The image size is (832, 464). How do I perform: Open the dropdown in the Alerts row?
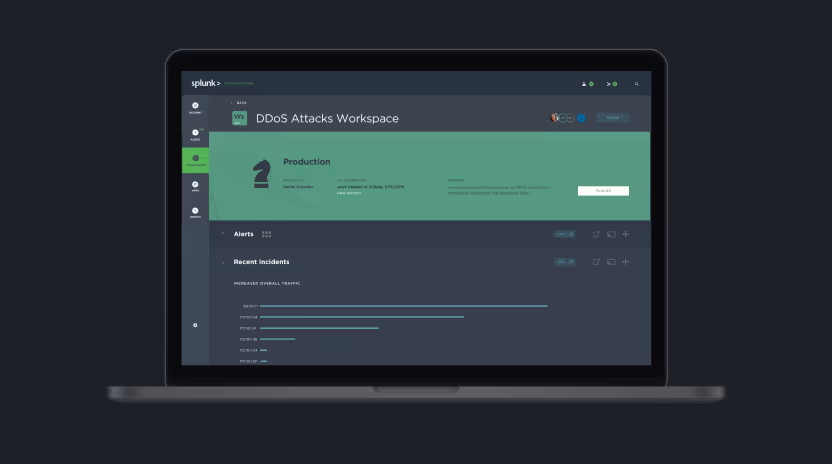coord(565,234)
